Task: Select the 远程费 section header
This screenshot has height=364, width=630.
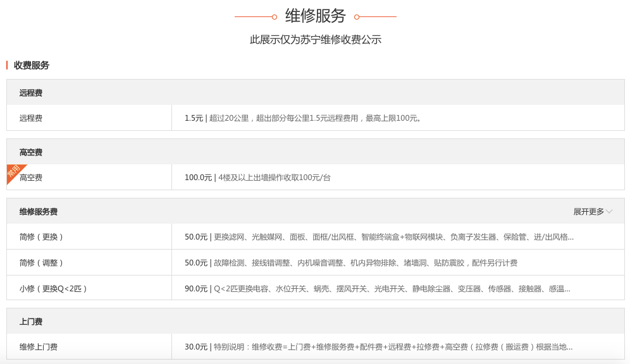Action: [31, 93]
